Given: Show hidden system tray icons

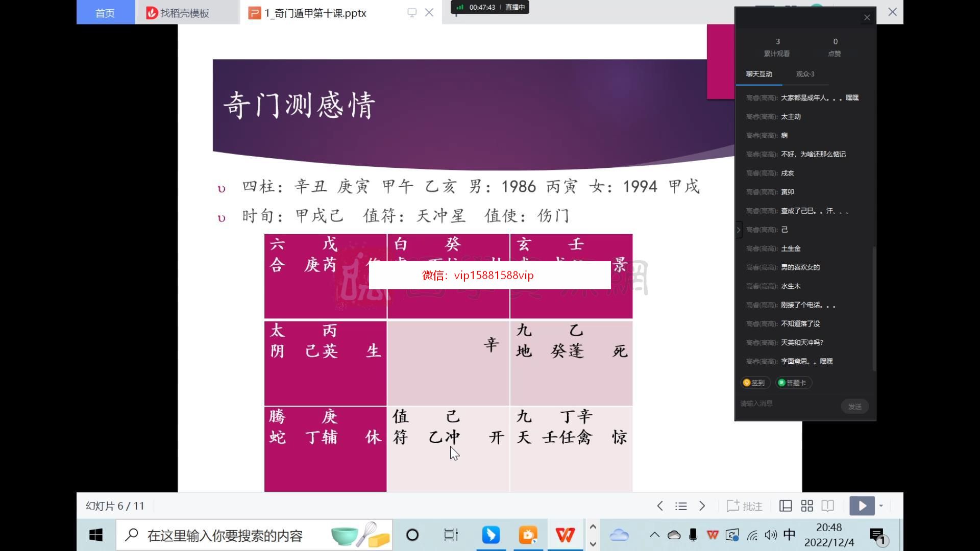Looking at the screenshot, I should click(654, 535).
